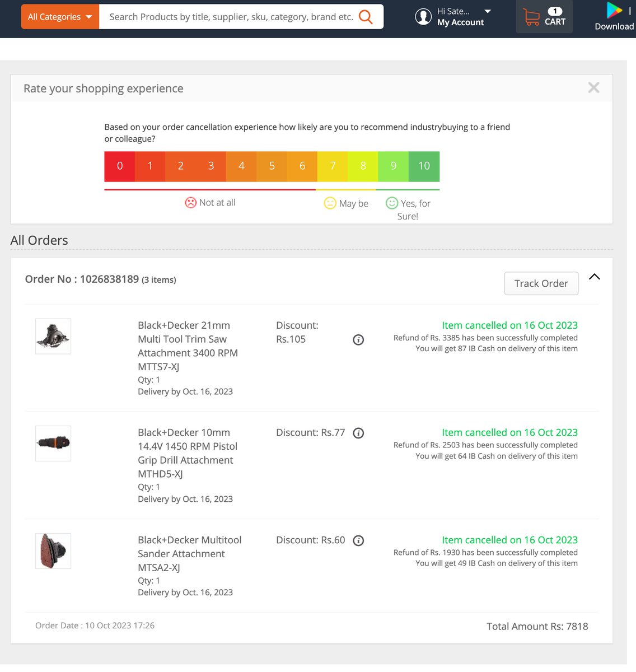Open the shopping cart icon
Screen dimensions: 636x672
point(531,17)
